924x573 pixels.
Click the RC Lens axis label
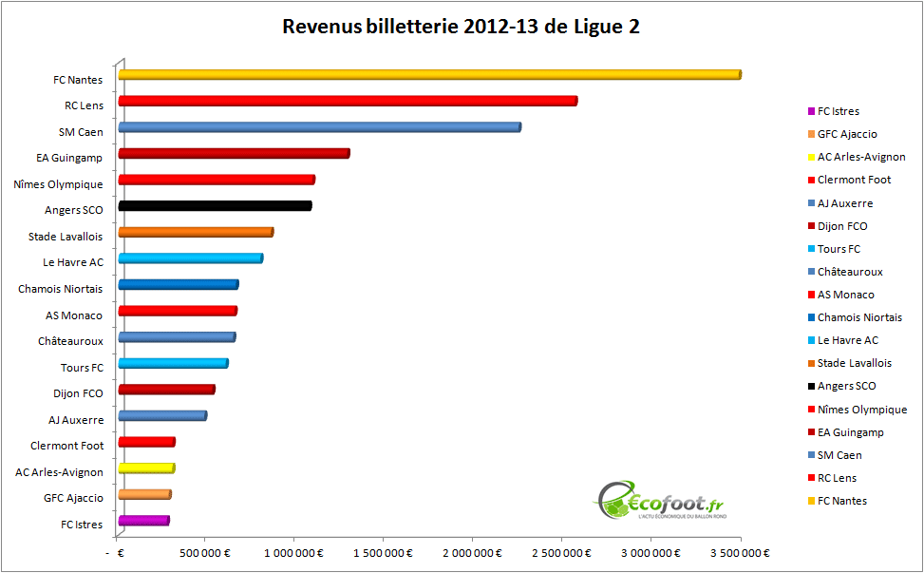[84, 105]
